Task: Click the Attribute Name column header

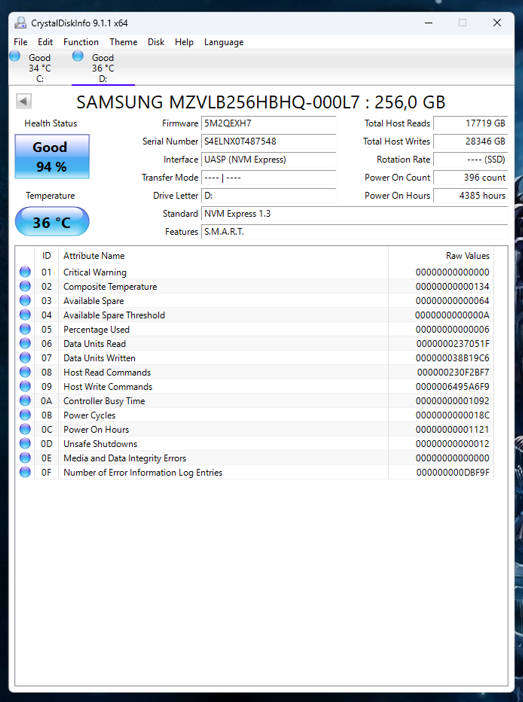Action: [x=223, y=256]
